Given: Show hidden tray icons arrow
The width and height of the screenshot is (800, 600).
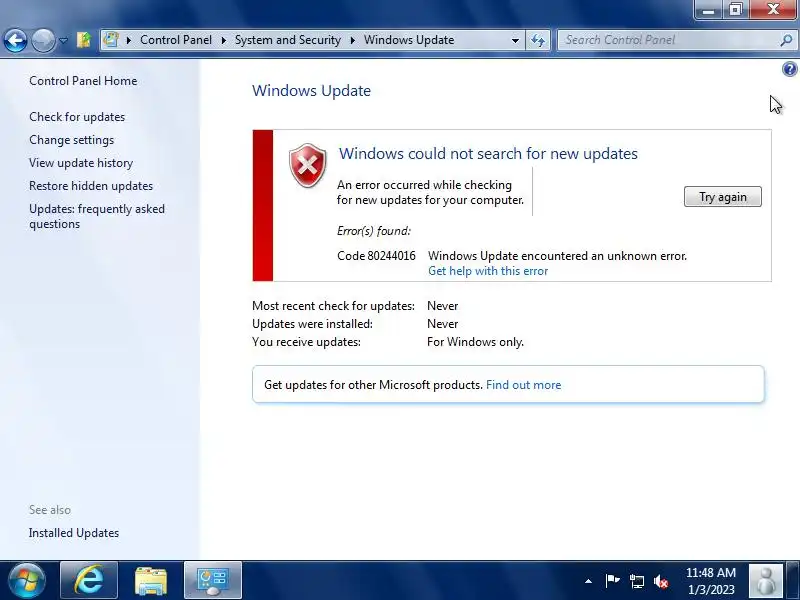Looking at the screenshot, I should tap(588, 581).
